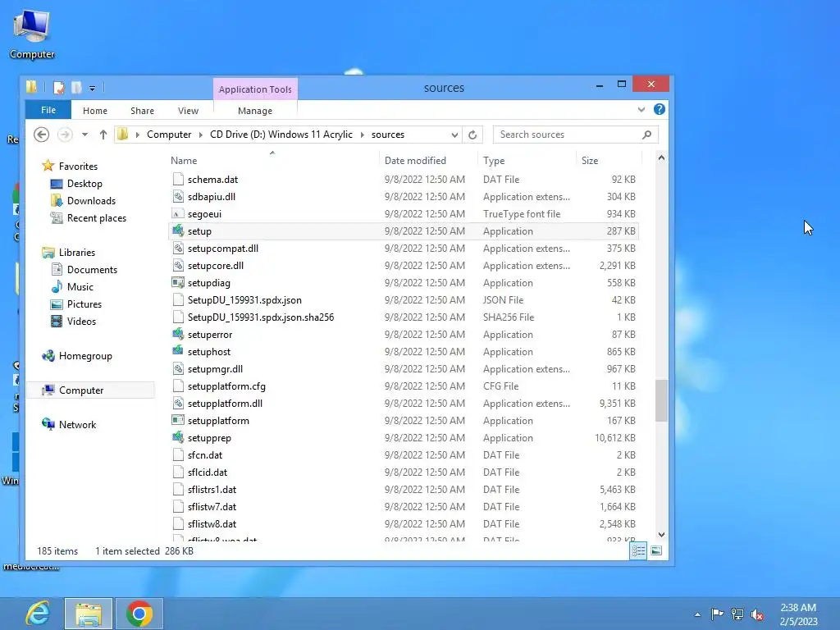Sort by the Name column header

tap(184, 161)
